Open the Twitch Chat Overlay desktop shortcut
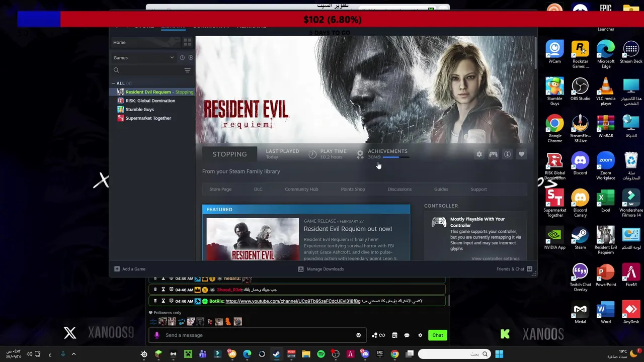644x362 pixels. point(580,278)
